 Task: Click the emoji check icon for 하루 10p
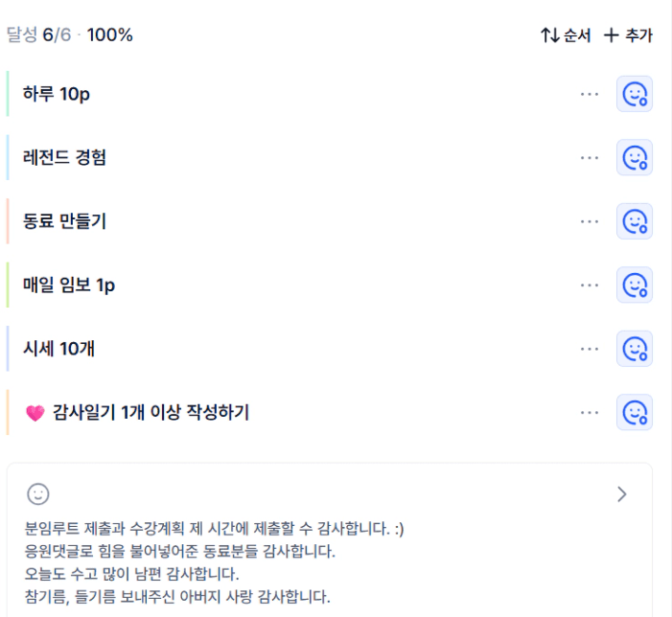[635, 94]
